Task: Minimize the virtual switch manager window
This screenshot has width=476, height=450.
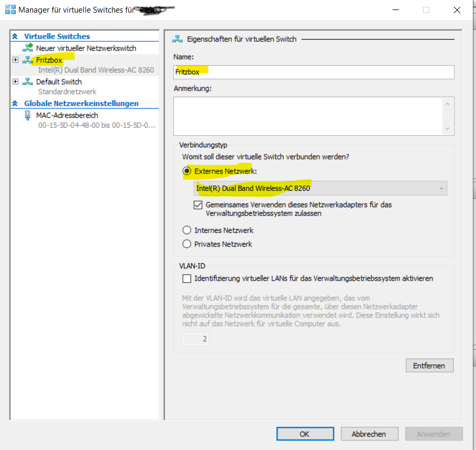Action: tap(396, 9)
